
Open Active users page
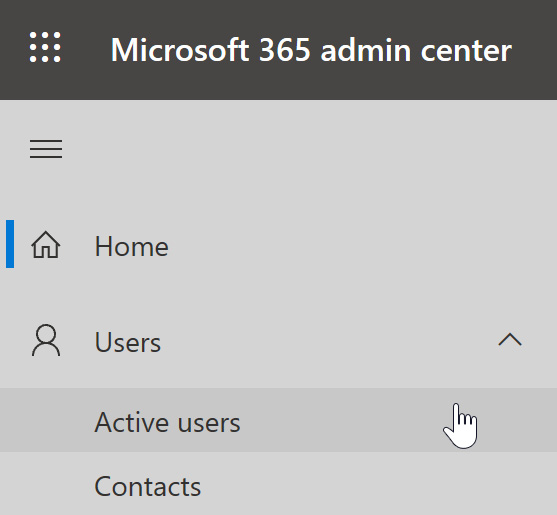(278, 420)
